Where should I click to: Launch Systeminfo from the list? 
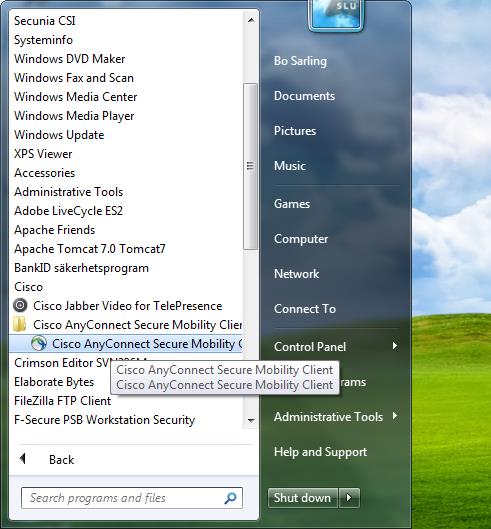(43, 40)
